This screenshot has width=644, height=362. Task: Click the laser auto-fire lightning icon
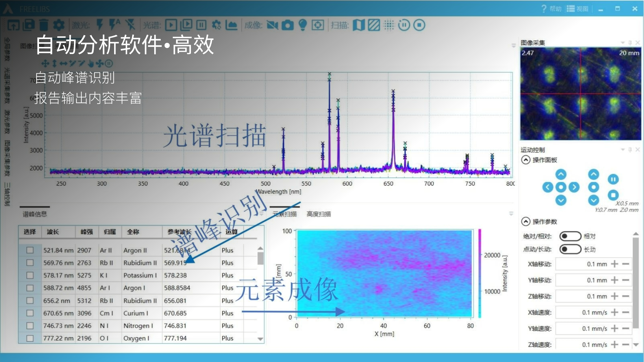click(115, 25)
